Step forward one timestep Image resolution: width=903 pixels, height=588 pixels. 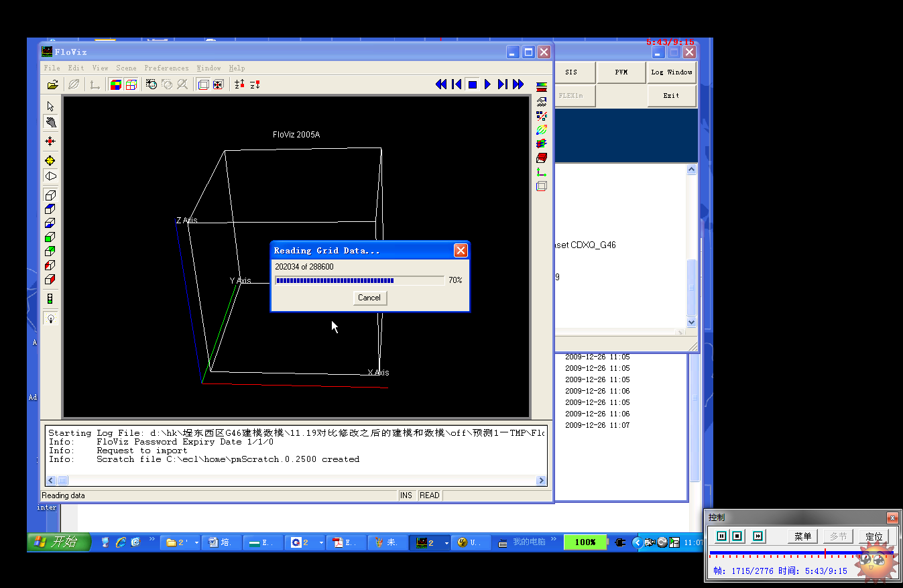pyautogui.click(x=502, y=84)
